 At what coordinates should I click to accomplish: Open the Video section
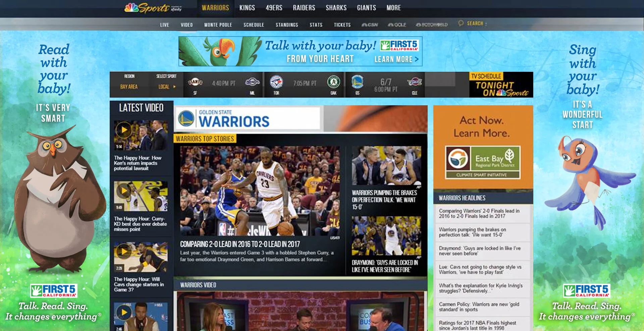pyautogui.click(x=187, y=25)
